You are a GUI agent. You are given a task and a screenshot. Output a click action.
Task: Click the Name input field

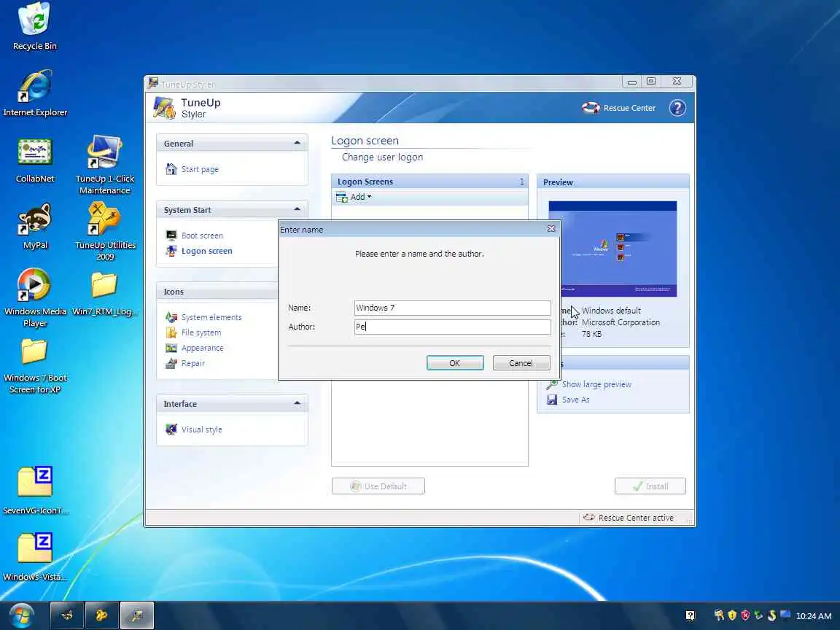coord(452,308)
